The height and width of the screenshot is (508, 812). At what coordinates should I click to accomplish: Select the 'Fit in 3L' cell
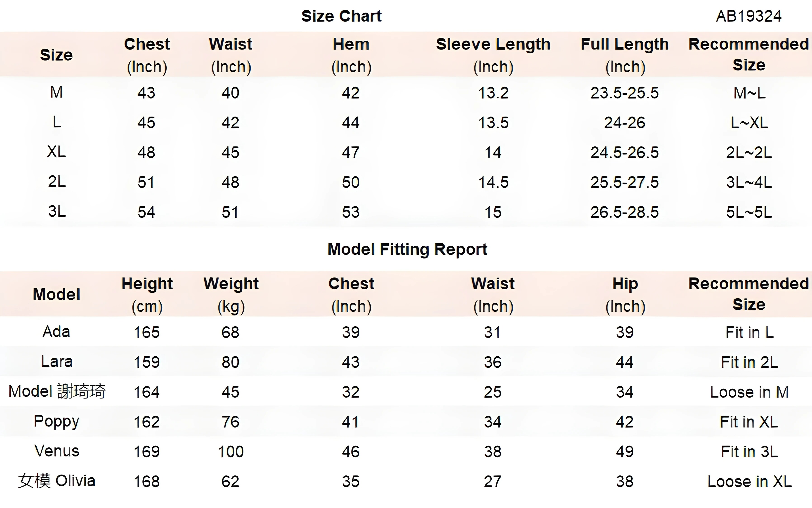pyautogui.click(x=749, y=452)
